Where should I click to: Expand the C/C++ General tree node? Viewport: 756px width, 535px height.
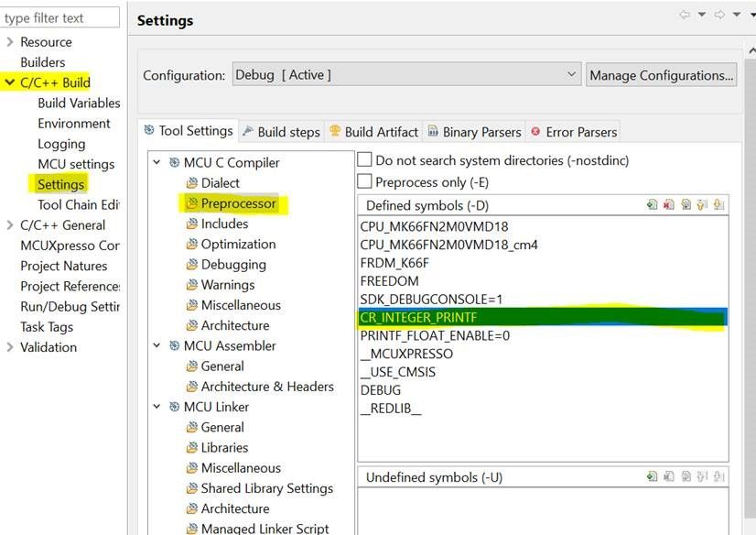pyautogui.click(x=10, y=225)
